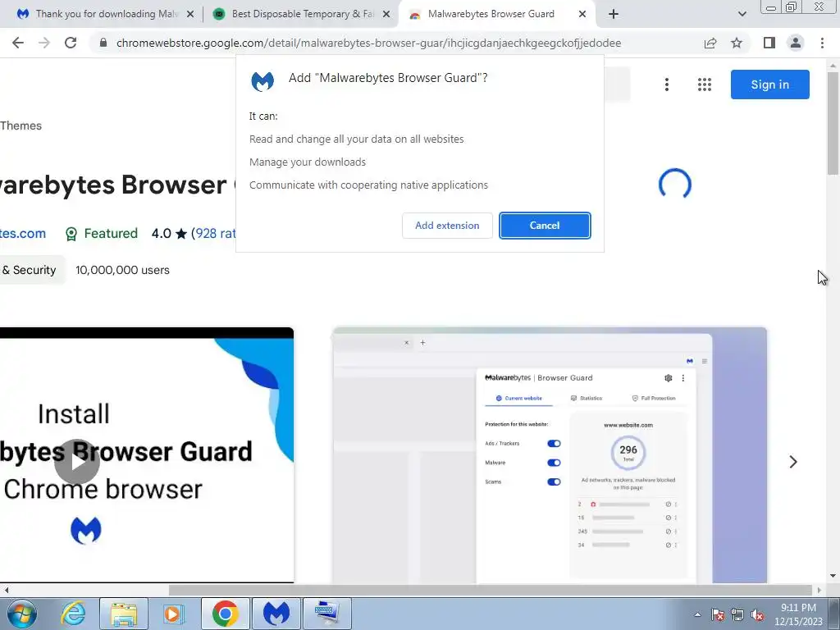Image resolution: width=840 pixels, height=630 pixels.
Task: Show hidden system tray icons
Action: (697, 614)
